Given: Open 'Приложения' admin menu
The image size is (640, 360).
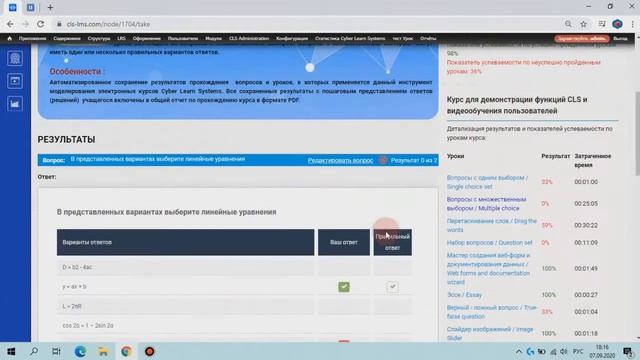Looking at the screenshot, I should 33,38.
